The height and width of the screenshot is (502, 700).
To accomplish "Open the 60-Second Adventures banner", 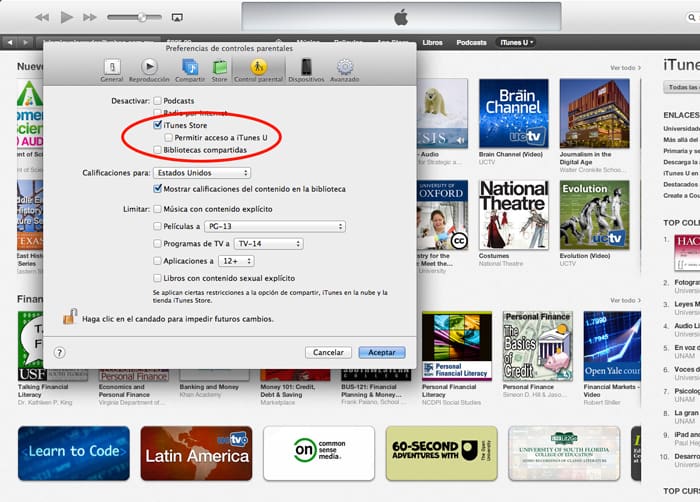I will click(x=442, y=453).
